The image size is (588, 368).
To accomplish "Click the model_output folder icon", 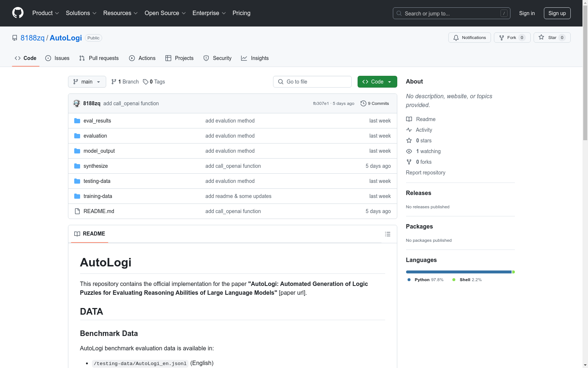I will click(77, 151).
